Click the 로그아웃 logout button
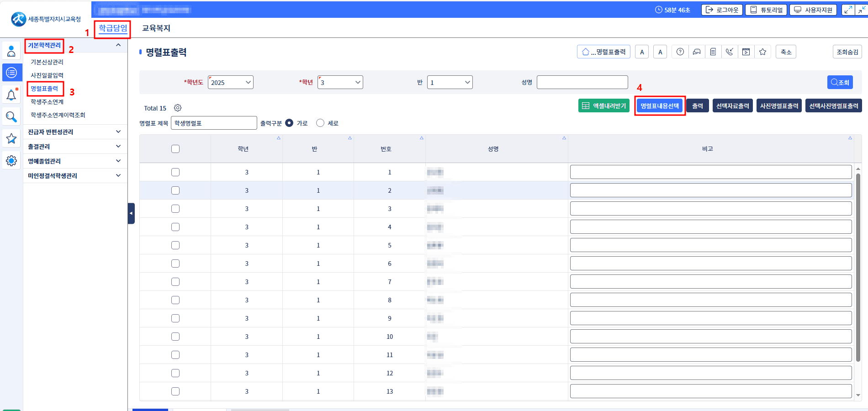 (722, 10)
